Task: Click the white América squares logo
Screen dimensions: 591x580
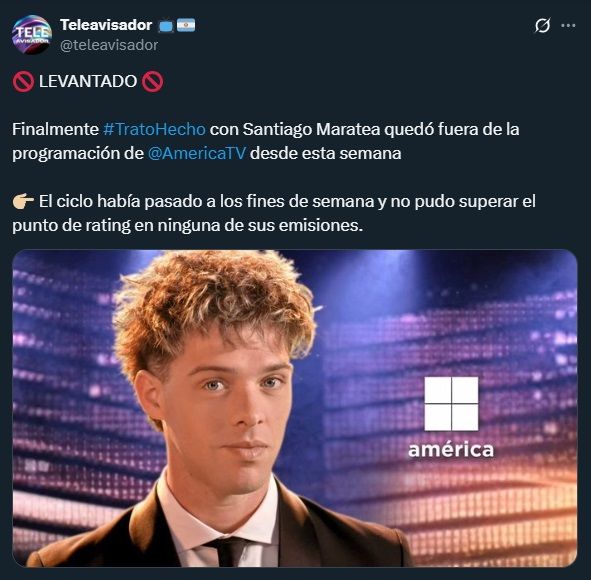Action: (451, 404)
